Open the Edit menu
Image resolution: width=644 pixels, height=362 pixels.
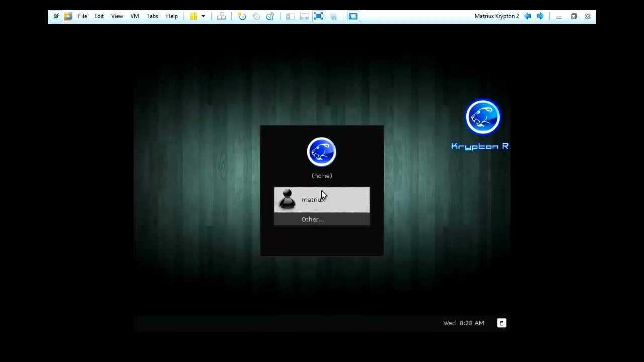99,16
